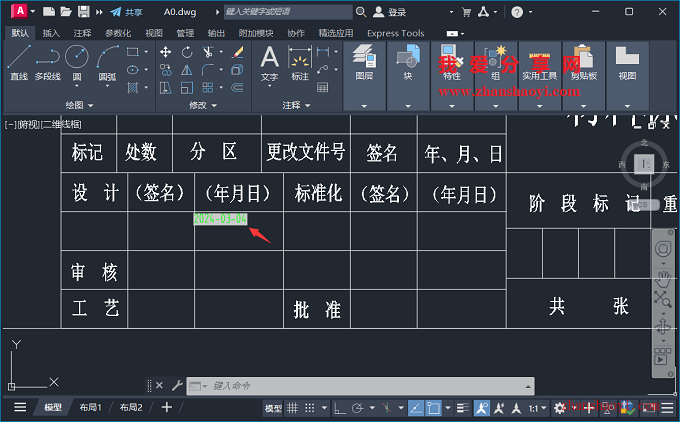Click the Open folder icon in quick access toolbar
Viewport: 680px width, 422px height.
click(66, 12)
